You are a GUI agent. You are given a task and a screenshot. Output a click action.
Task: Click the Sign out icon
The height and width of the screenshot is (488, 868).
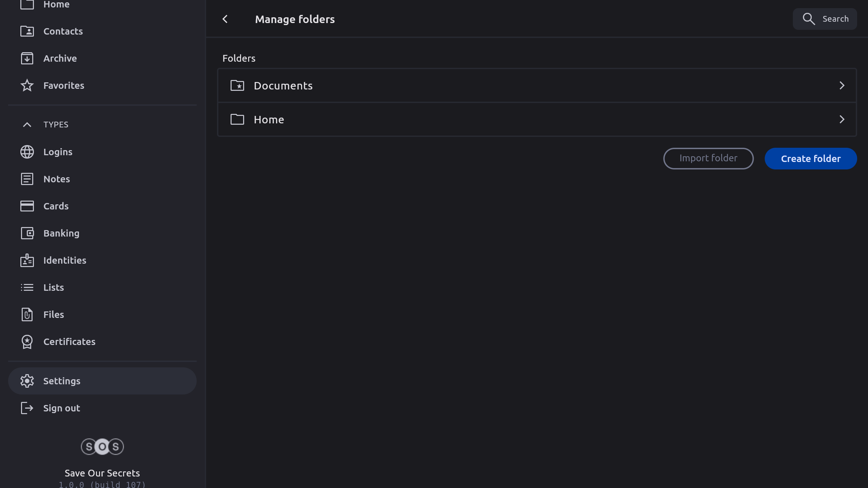click(27, 408)
